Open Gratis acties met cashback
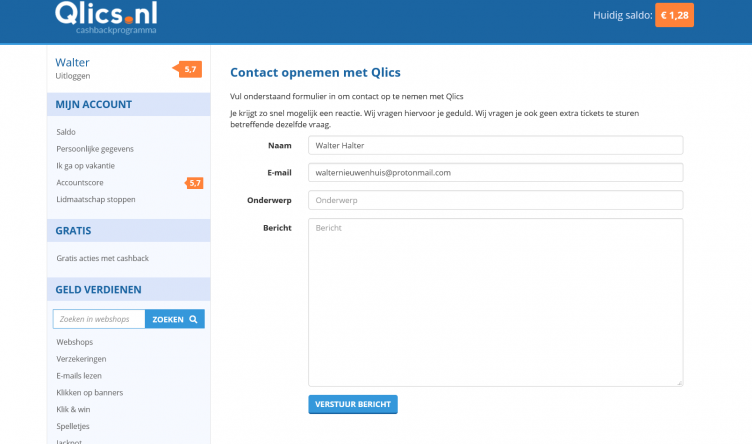 coord(102,258)
